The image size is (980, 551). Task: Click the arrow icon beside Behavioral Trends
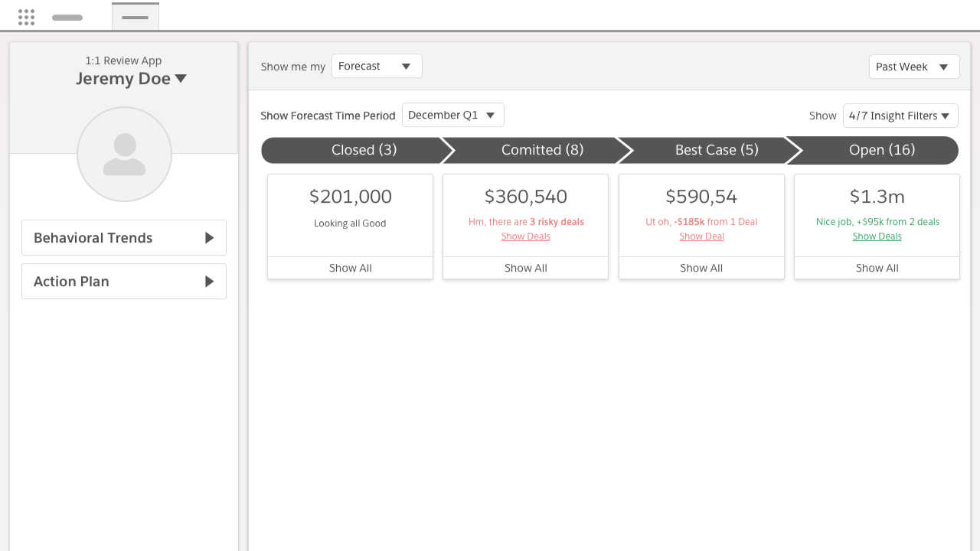pyautogui.click(x=209, y=238)
